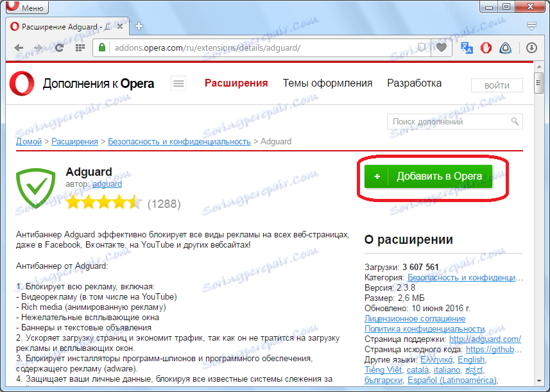Viewport: 550px width, 392px height.
Task: Select Темы оформления navigation item
Action: [x=327, y=83]
